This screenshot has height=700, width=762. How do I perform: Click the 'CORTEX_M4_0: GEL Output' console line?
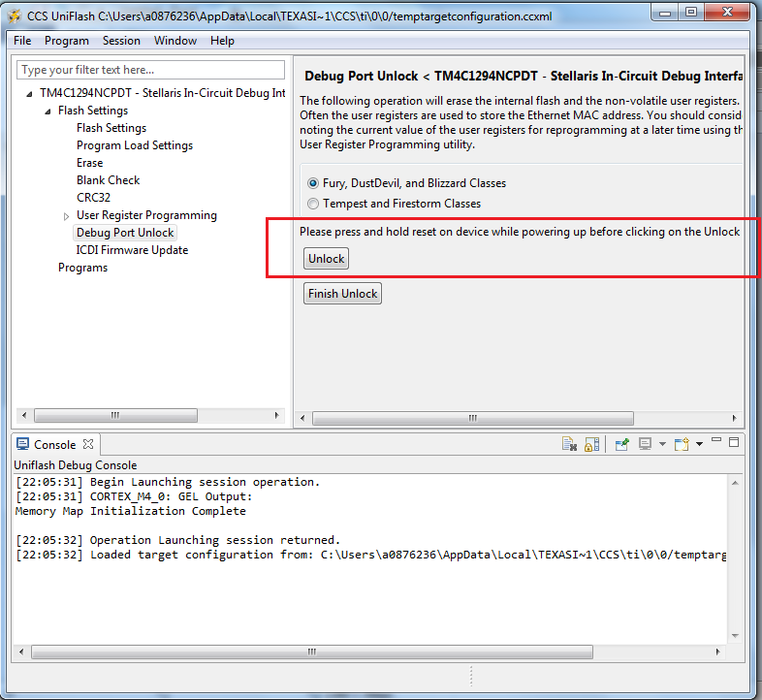click(134, 496)
